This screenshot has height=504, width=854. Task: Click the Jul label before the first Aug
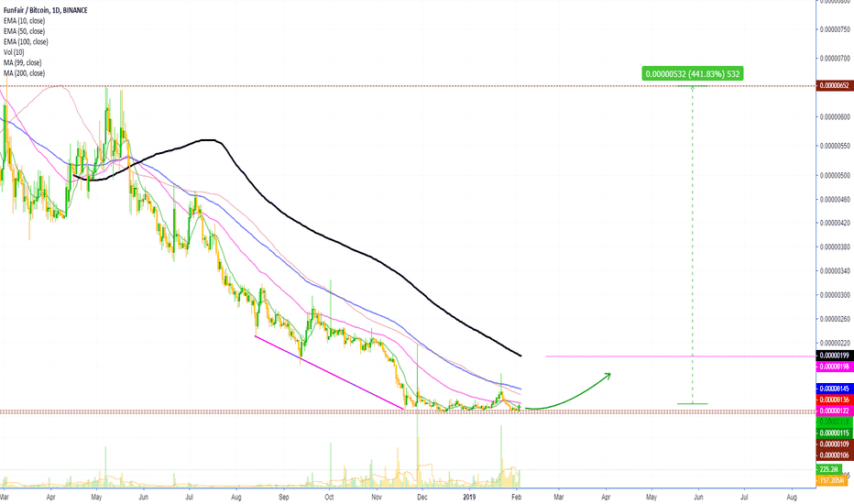(190, 497)
